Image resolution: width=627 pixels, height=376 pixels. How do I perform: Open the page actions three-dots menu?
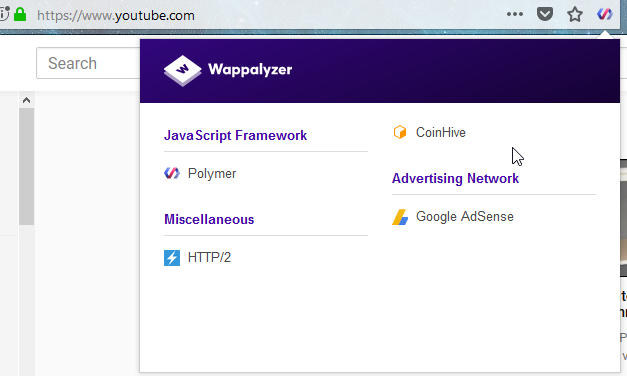(x=515, y=14)
